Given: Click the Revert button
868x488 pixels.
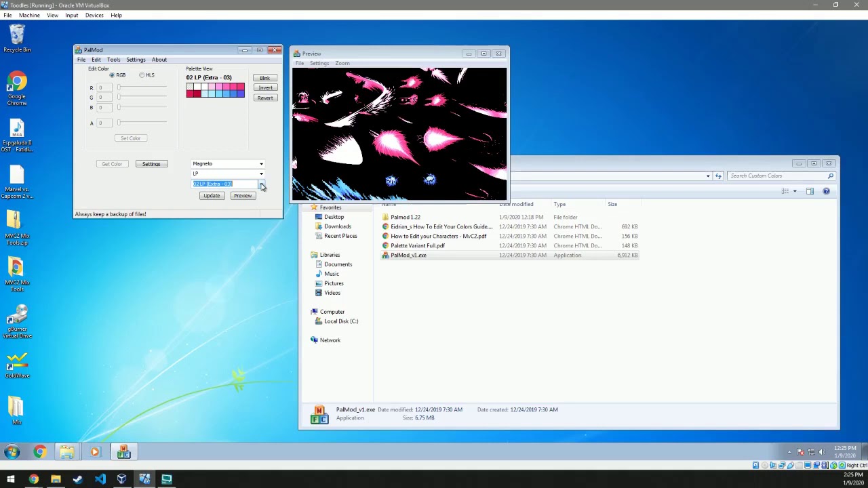Looking at the screenshot, I should point(265,98).
